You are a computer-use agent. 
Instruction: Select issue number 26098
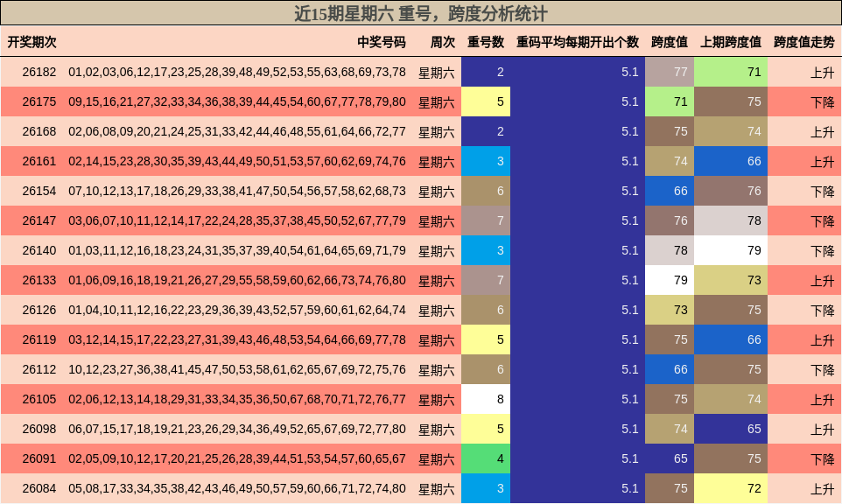[x=39, y=429]
